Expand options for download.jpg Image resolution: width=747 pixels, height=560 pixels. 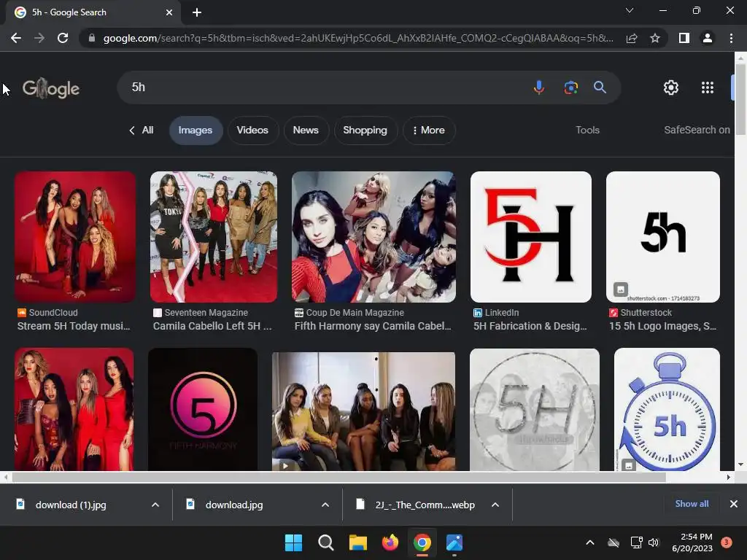[x=325, y=505]
